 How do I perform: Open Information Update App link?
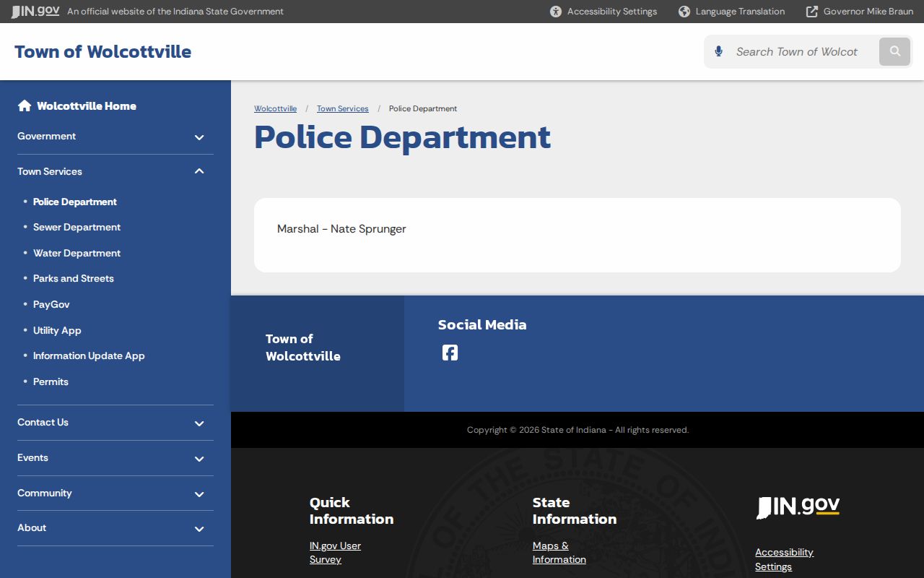[x=89, y=355]
